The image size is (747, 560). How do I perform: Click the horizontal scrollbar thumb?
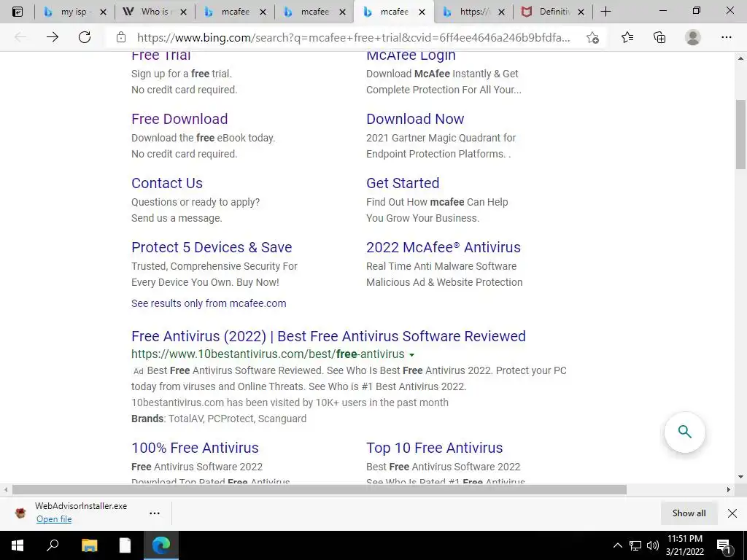point(320,489)
